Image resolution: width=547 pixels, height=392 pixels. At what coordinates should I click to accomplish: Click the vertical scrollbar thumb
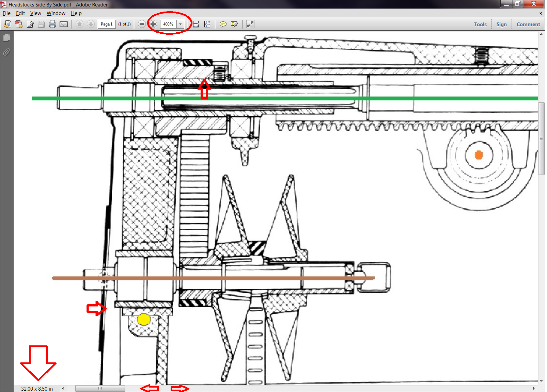point(541,138)
